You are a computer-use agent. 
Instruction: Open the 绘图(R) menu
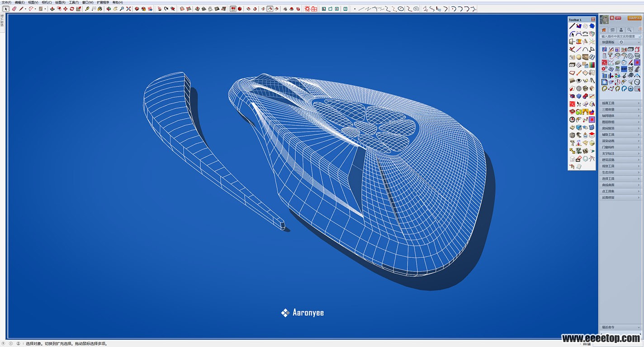[x=60, y=2]
